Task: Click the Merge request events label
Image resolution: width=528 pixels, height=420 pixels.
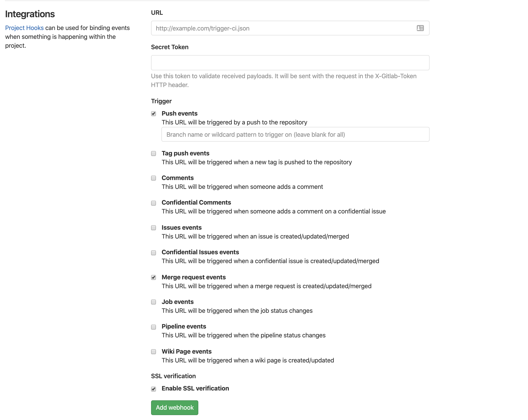Action: [x=193, y=277]
